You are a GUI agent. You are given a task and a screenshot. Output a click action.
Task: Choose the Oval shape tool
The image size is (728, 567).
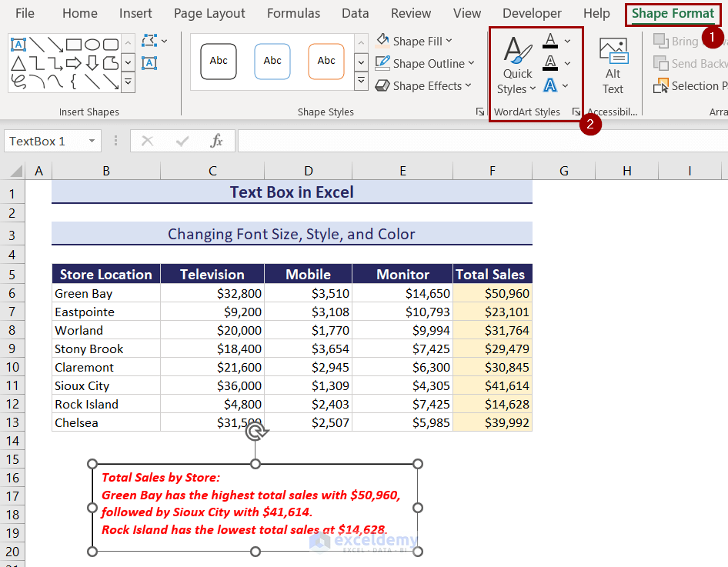tap(92, 45)
